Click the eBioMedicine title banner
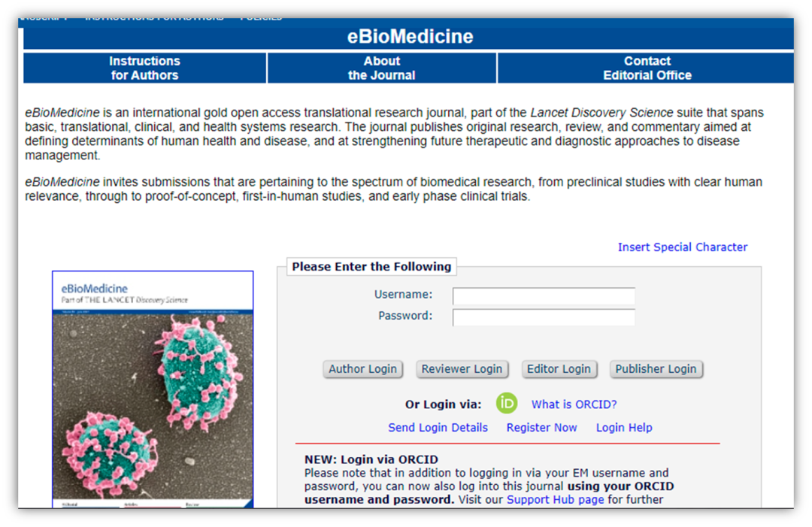This screenshot has height=527, width=812. [410, 37]
